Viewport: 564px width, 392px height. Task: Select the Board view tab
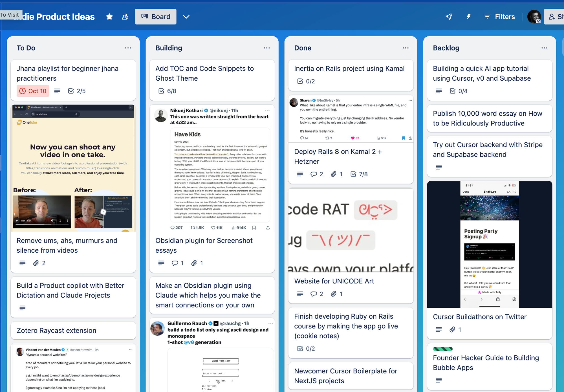pyautogui.click(x=156, y=17)
